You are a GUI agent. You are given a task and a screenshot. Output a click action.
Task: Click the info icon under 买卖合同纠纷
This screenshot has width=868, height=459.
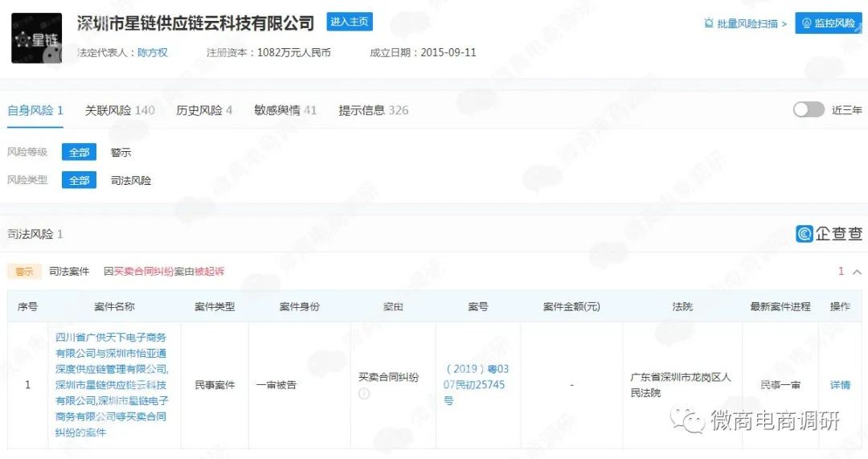pos(363,394)
